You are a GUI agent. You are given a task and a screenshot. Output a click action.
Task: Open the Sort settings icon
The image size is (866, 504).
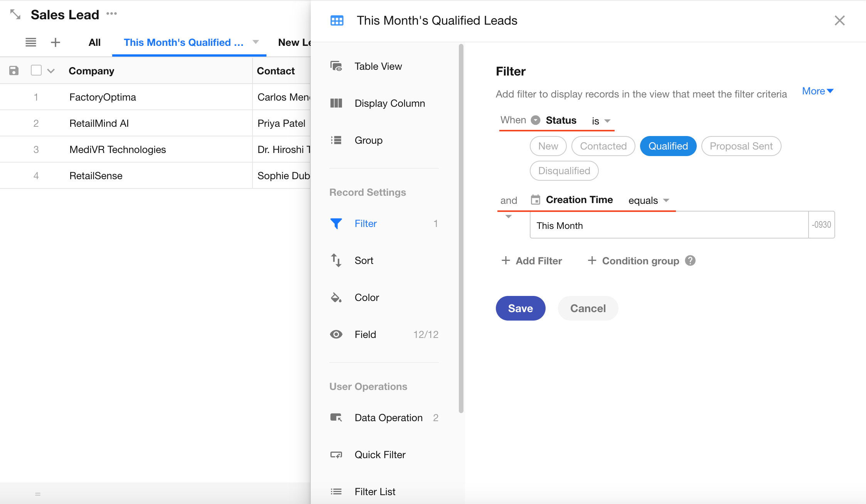[x=336, y=260]
